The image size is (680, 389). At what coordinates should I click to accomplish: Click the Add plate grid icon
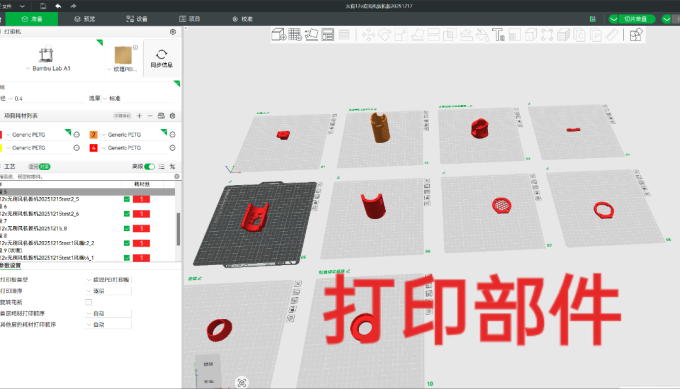tap(295, 34)
